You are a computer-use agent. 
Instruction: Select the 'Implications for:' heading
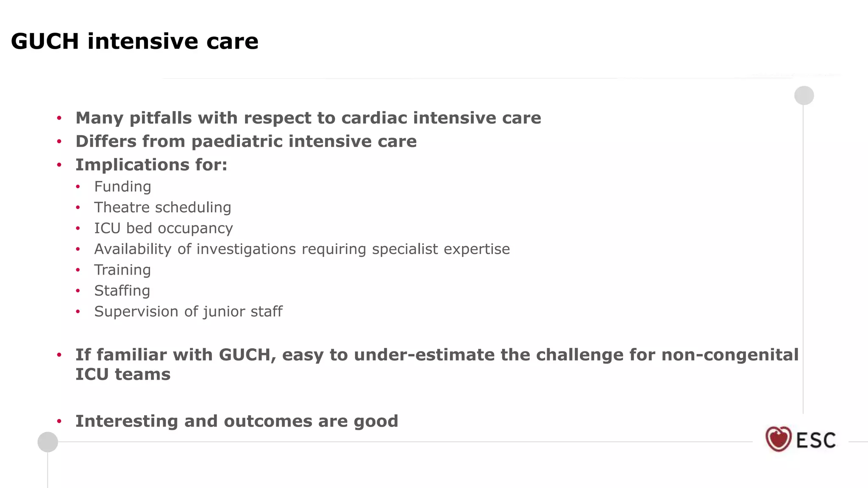pyautogui.click(x=151, y=164)
